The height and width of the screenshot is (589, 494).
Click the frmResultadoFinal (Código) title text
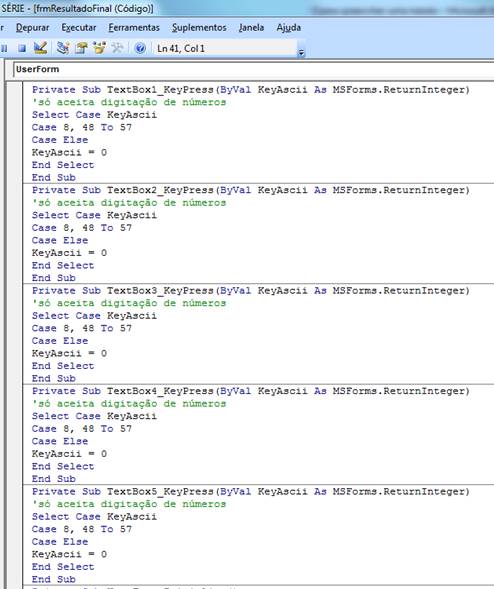94,9
